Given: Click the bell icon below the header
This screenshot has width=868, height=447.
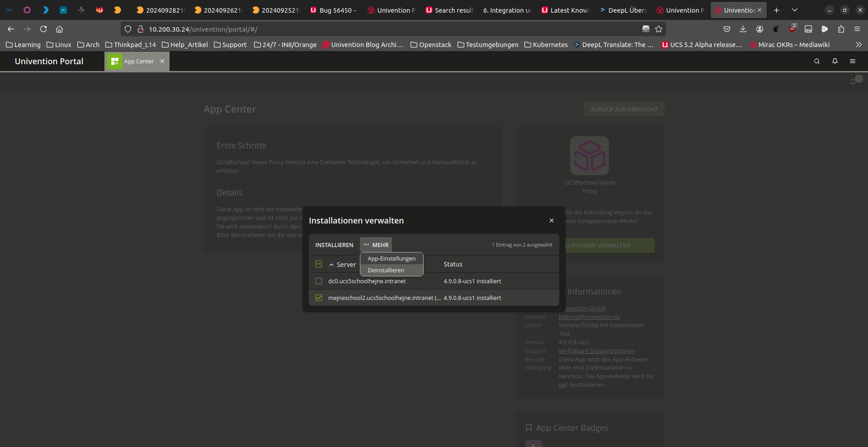Looking at the screenshot, I should coord(853,82).
